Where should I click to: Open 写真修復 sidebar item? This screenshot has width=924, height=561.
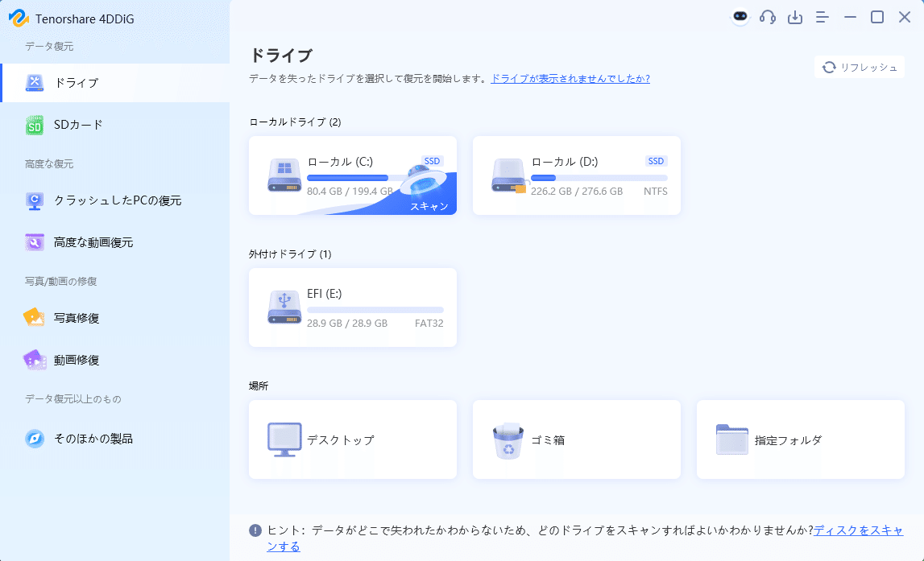[x=115, y=319]
